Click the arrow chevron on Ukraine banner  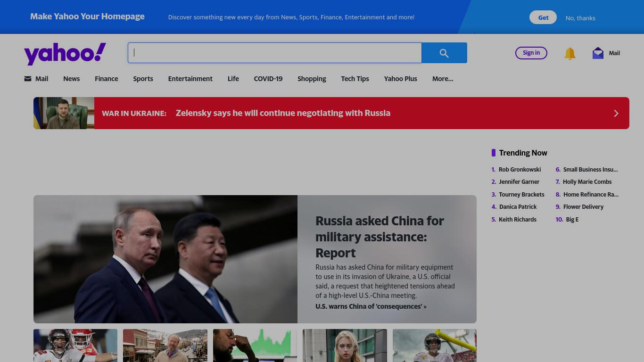(x=616, y=113)
